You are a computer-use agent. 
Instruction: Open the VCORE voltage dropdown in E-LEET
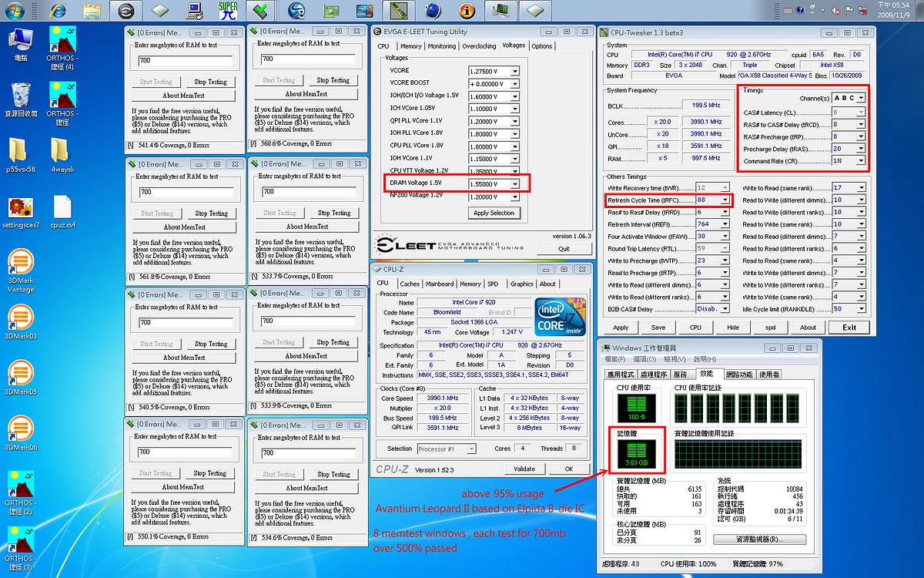click(514, 72)
